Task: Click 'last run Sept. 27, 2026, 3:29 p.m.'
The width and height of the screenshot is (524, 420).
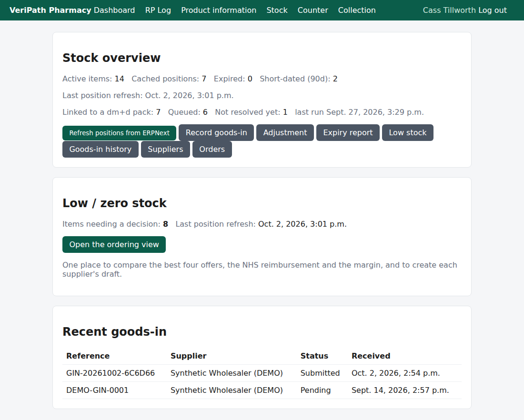Action: coord(359,112)
